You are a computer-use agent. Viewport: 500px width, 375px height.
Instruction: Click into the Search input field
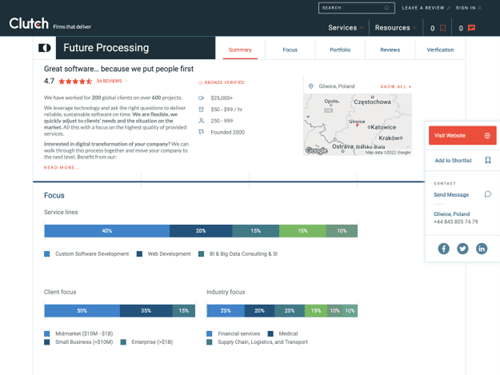click(x=356, y=8)
